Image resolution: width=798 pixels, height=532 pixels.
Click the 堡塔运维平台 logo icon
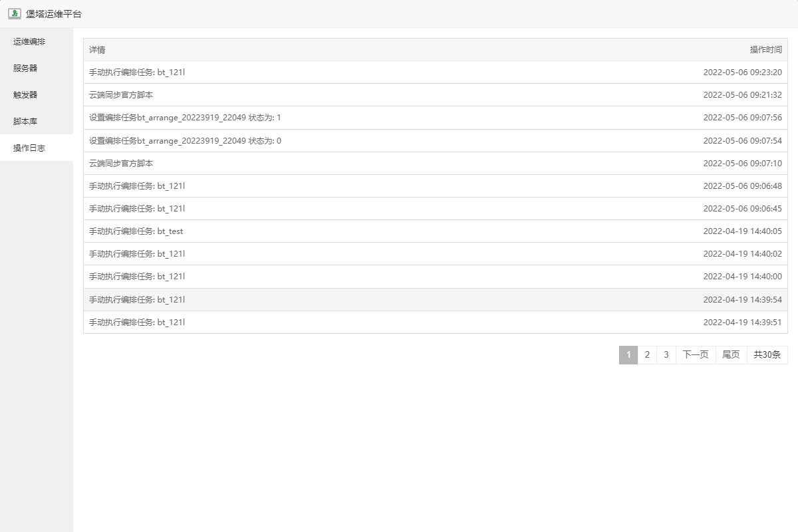pos(14,13)
